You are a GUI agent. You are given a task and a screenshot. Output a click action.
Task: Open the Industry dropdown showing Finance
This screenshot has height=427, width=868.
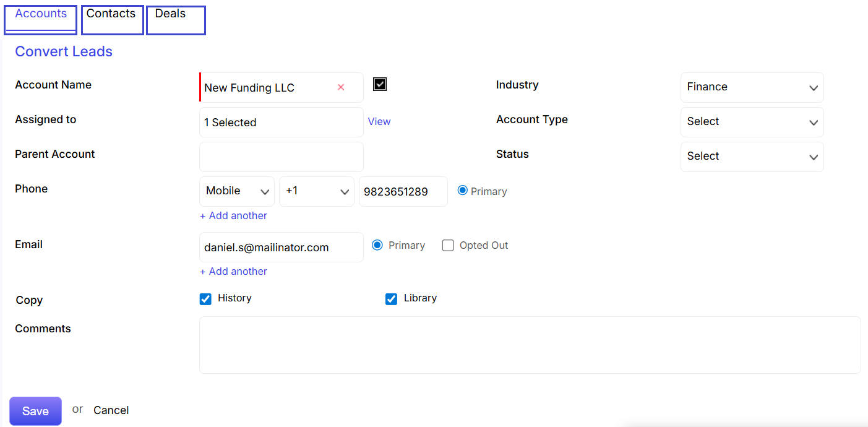pos(752,87)
